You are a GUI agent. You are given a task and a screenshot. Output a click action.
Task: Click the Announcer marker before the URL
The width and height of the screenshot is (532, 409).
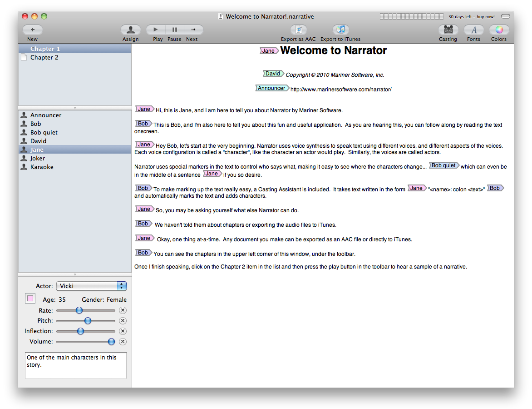pos(272,88)
